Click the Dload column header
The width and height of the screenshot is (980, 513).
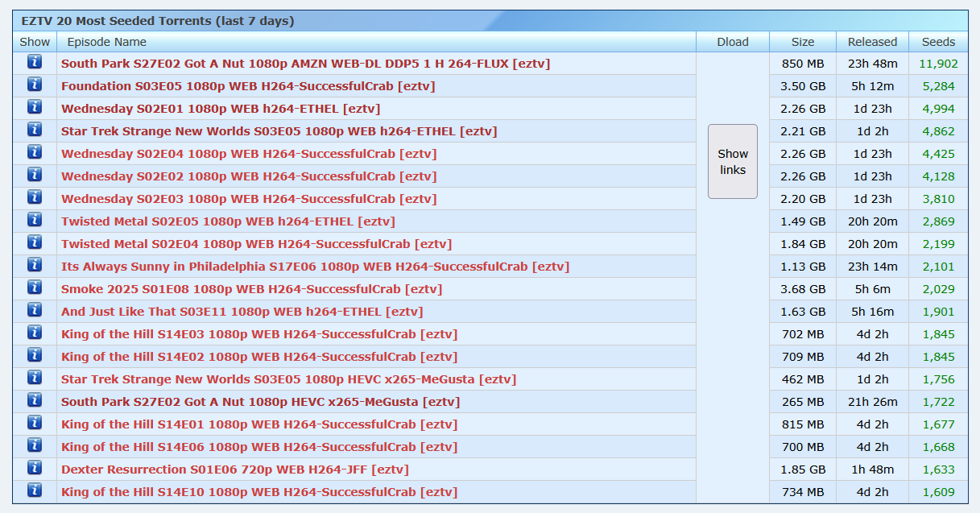(x=733, y=42)
